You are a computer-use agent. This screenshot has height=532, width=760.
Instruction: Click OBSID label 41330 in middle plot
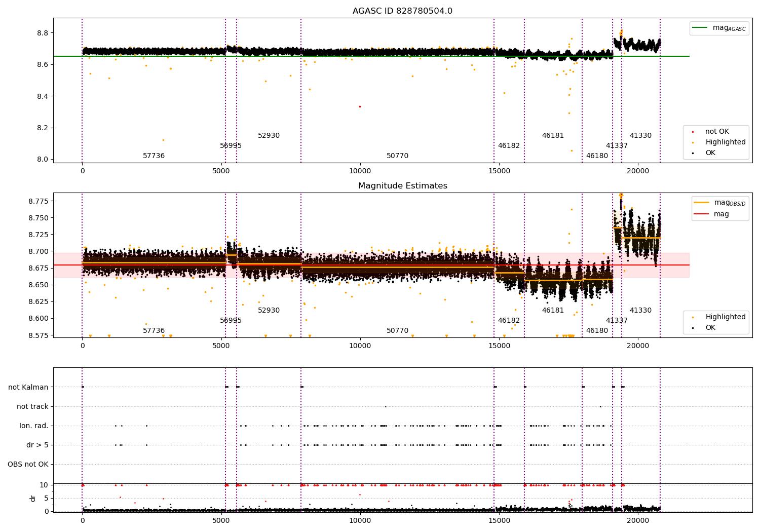click(640, 311)
